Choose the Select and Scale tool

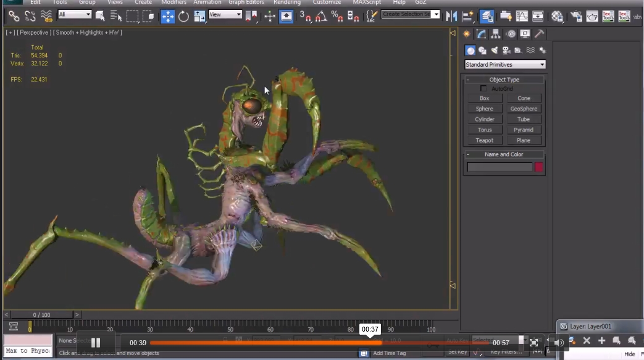point(199,16)
